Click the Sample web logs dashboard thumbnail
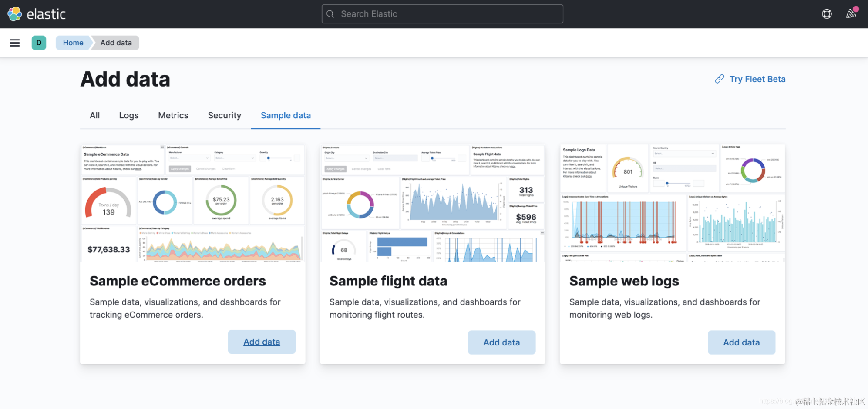This screenshot has height=409, width=868. point(673,203)
